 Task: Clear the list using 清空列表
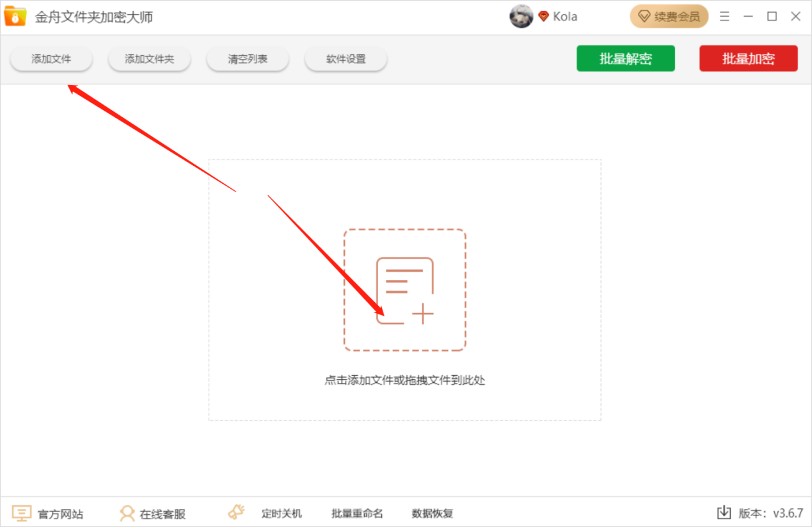pos(247,58)
